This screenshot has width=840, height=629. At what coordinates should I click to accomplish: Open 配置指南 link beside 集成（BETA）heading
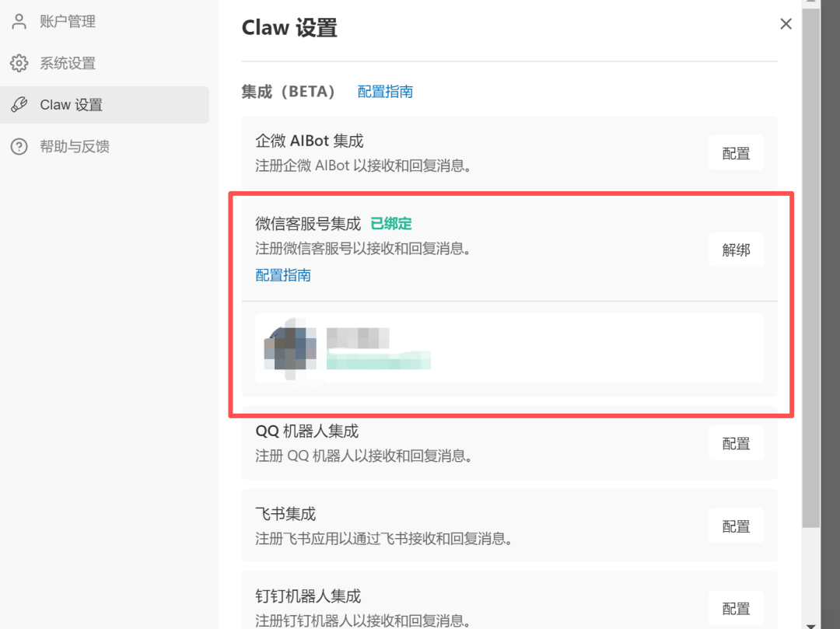(x=385, y=92)
